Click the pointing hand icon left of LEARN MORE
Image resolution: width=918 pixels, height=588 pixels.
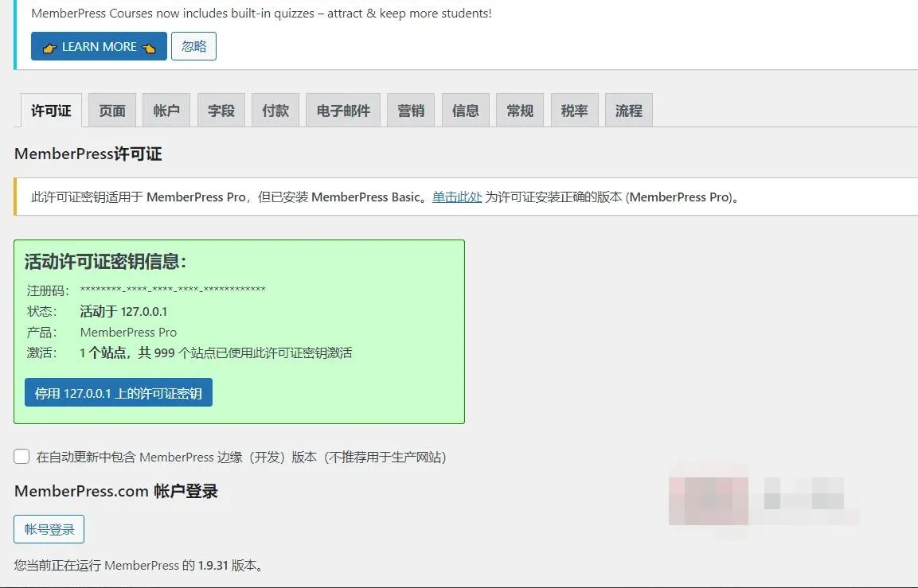click(49, 48)
